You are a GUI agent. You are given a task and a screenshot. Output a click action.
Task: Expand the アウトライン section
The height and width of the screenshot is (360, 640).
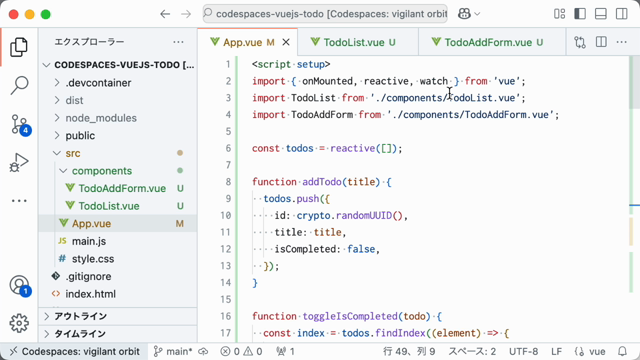coord(118,316)
